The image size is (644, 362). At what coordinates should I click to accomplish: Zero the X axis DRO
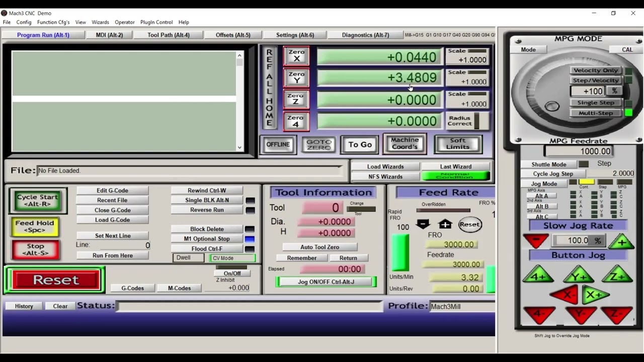tap(296, 56)
